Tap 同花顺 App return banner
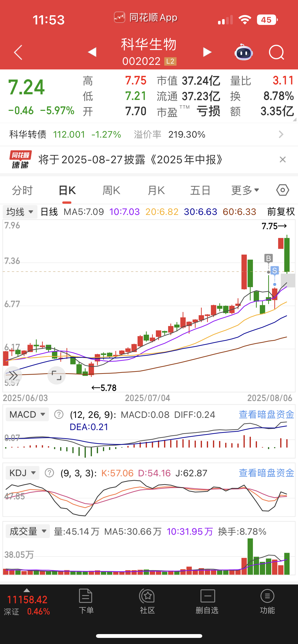The image size is (298, 644). (145, 18)
